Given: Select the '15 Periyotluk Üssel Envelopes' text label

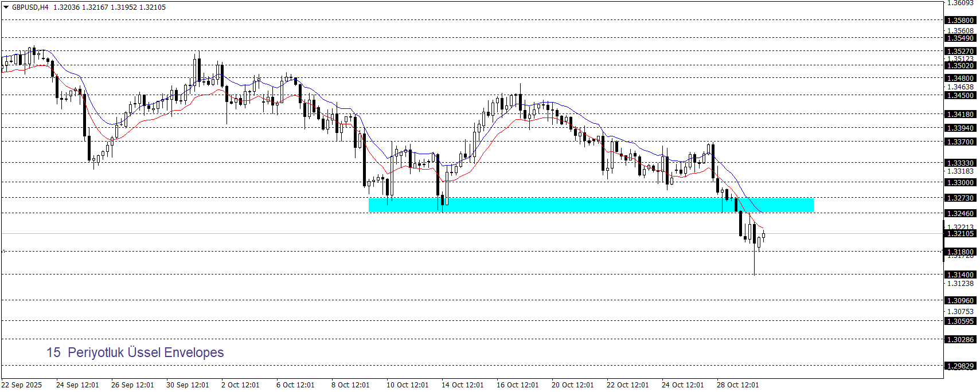Looking at the screenshot, I should [x=135, y=352].
